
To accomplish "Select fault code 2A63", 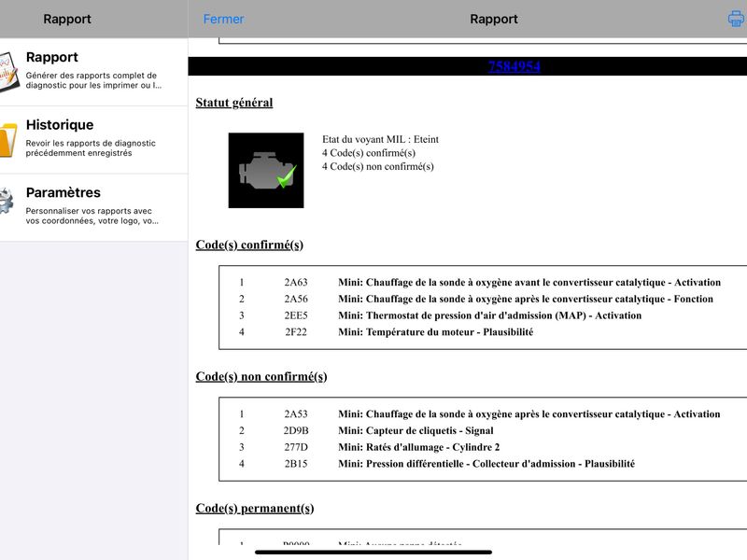I will point(296,283).
